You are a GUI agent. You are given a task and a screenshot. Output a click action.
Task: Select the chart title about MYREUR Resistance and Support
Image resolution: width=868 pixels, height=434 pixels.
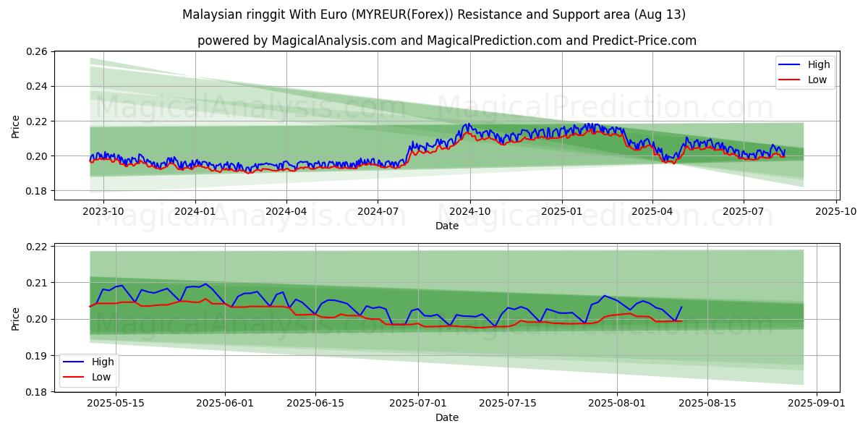[x=434, y=14]
